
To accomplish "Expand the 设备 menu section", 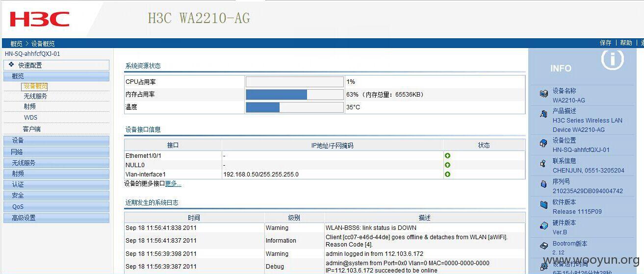I will point(56,141).
